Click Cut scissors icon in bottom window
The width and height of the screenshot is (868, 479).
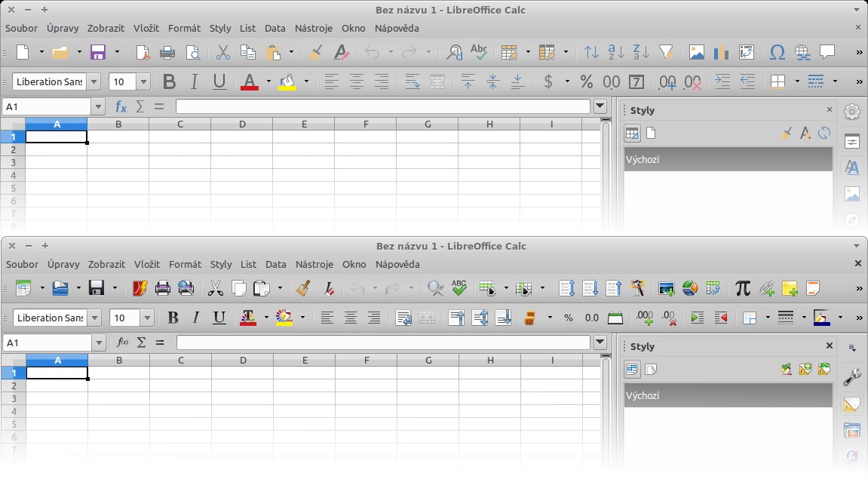(216, 288)
